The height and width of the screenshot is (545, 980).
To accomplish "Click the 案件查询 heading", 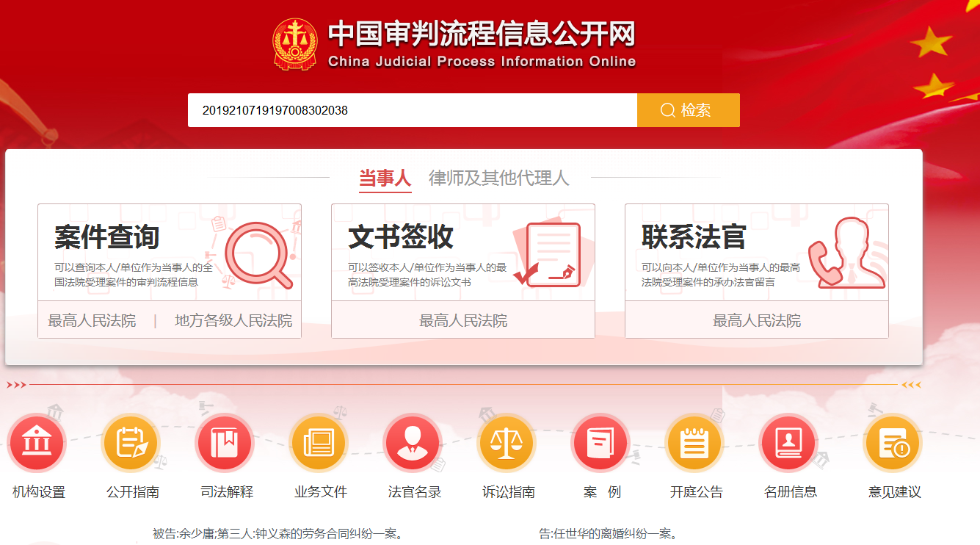I will pos(107,237).
